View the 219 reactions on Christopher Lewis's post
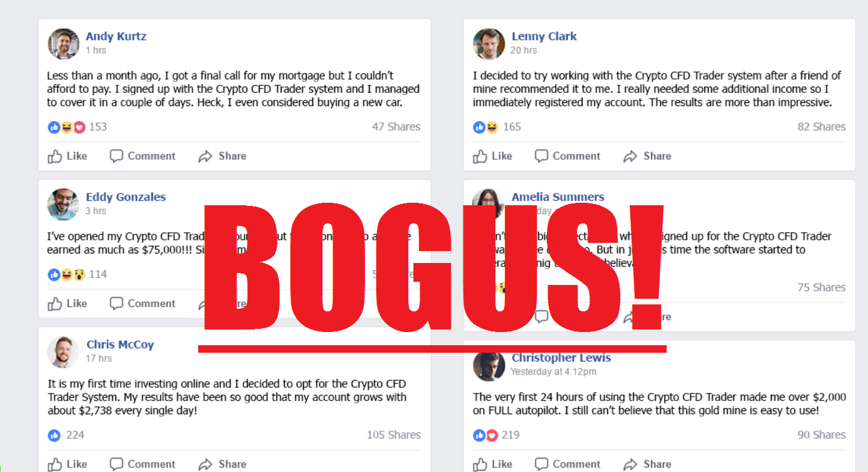 pyautogui.click(x=496, y=435)
